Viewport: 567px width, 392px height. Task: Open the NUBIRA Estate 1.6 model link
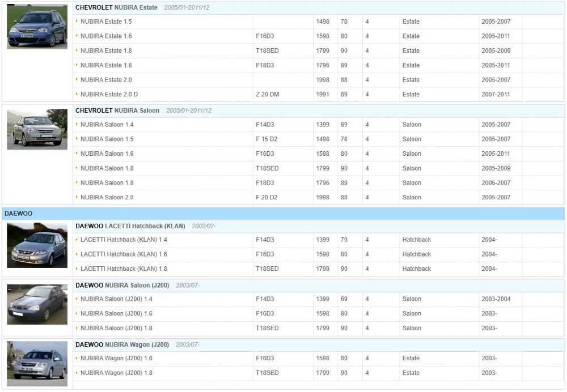(106, 36)
